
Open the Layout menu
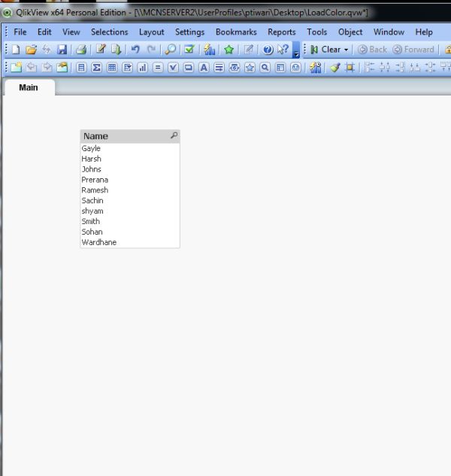pyautogui.click(x=151, y=32)
